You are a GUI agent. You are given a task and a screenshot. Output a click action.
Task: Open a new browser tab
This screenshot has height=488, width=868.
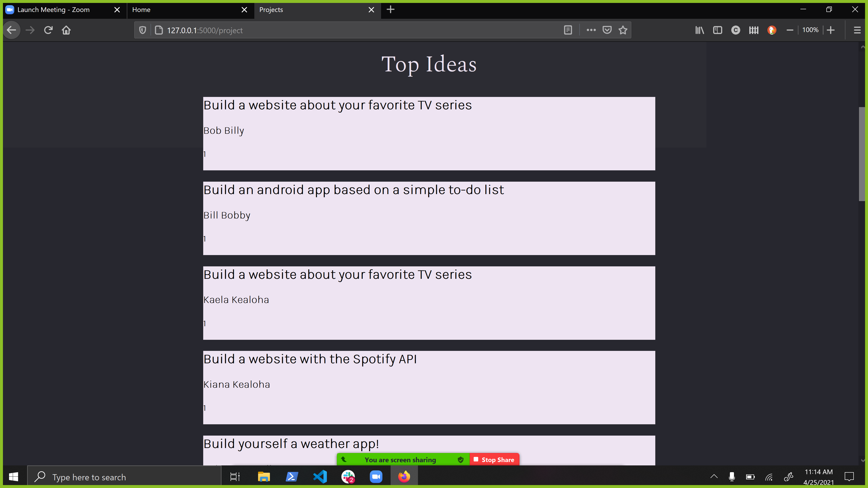(x=391, y=10)
